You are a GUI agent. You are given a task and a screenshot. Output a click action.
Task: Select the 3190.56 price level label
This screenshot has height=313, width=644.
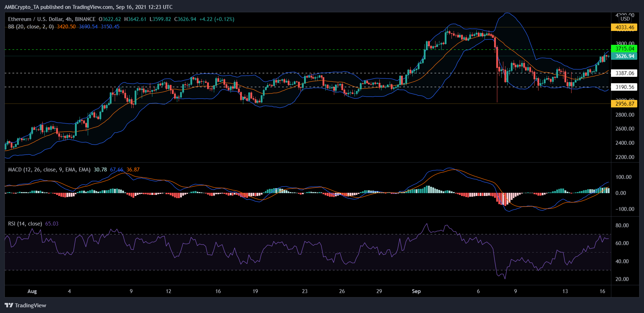click(x=624, y=87)
